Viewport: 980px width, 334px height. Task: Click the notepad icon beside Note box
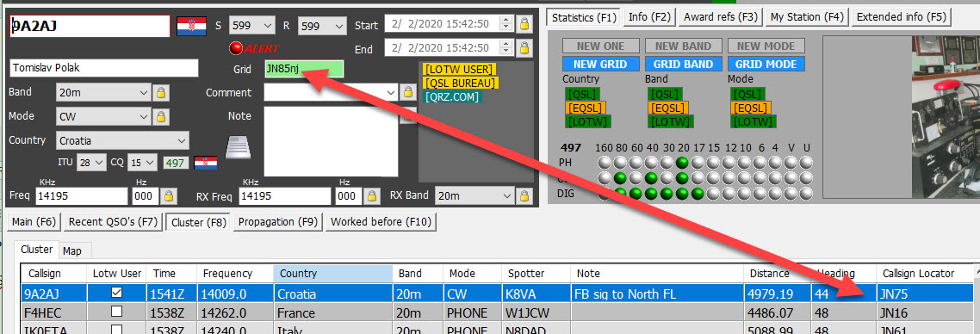(x=239, y=148)
